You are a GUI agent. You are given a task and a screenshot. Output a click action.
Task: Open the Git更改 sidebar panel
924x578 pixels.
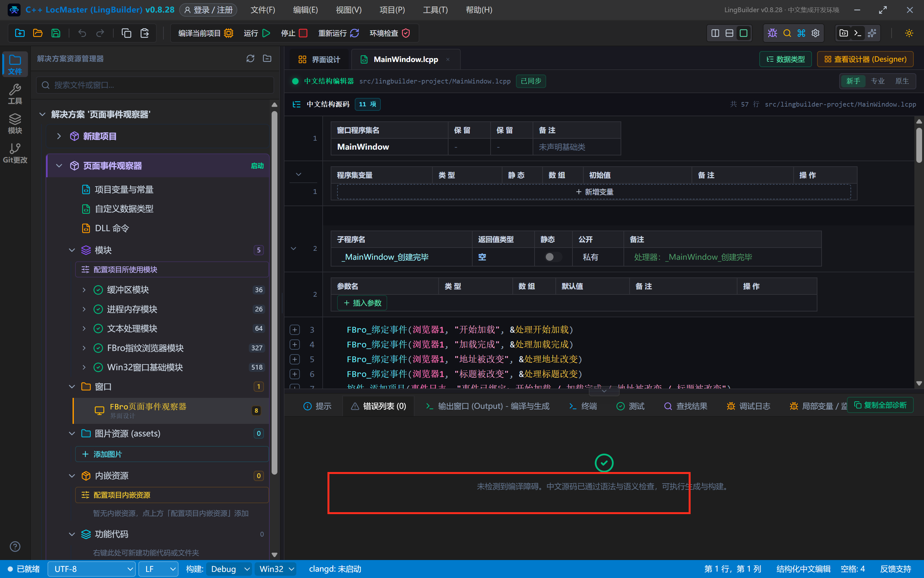(x=15, y=153)
